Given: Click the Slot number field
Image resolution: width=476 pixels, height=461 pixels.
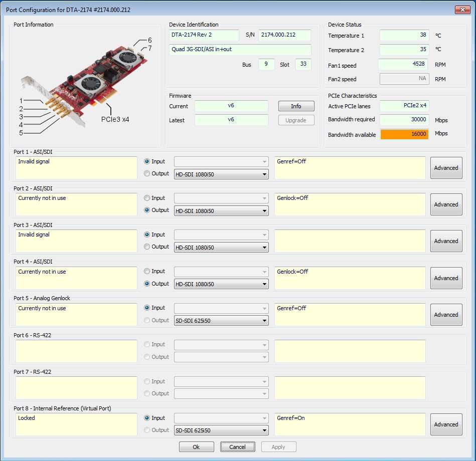Looking at the screenshot, I should pos(303,64).
